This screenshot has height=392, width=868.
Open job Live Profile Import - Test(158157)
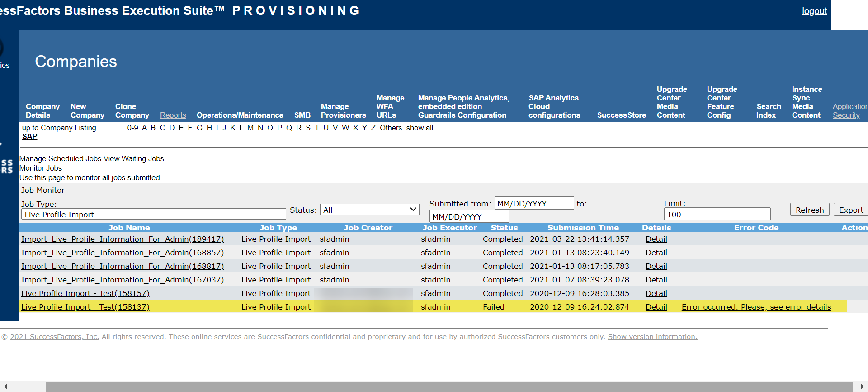click(x=85, y=293)
